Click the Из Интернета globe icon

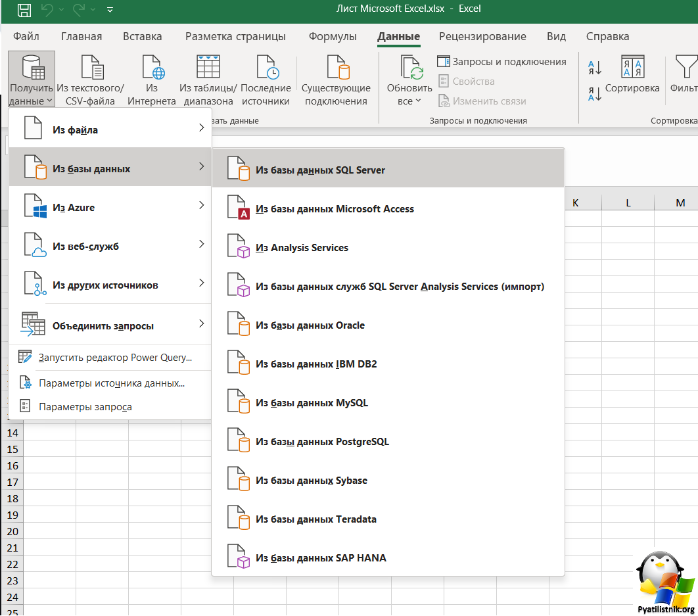[x=153, y=67]
